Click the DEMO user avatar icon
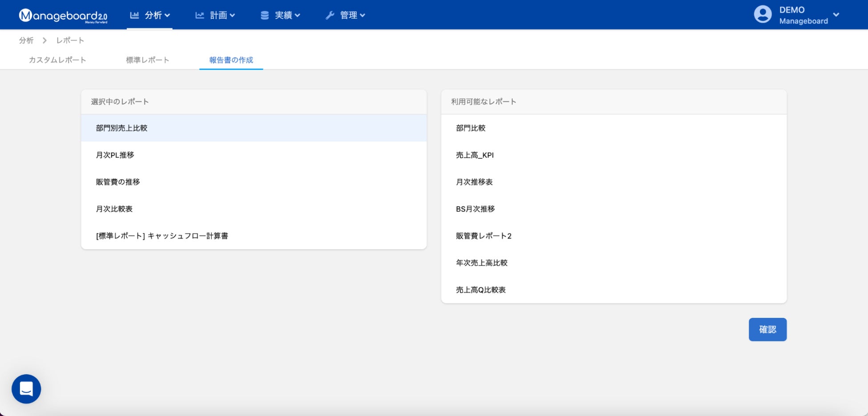 coord(763,15)
